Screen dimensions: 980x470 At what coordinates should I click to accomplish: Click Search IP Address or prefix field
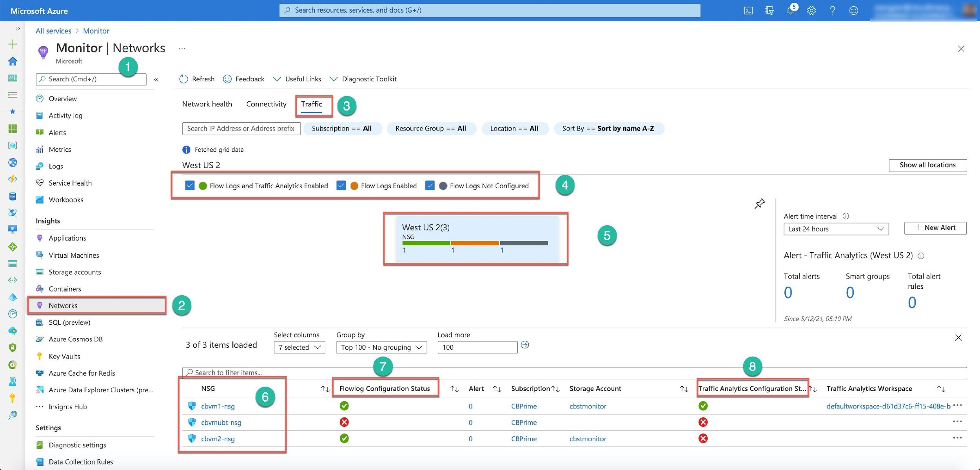pyautogui.click(x=241, y=129)
